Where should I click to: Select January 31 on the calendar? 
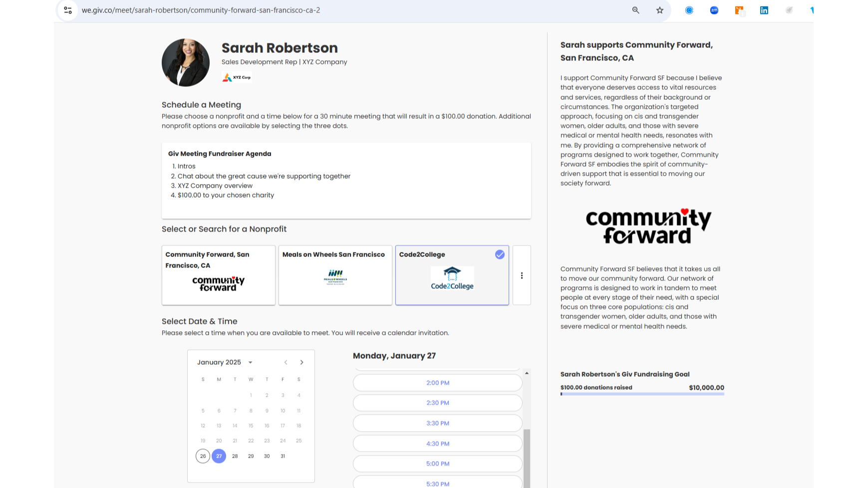tap(283, 456)
